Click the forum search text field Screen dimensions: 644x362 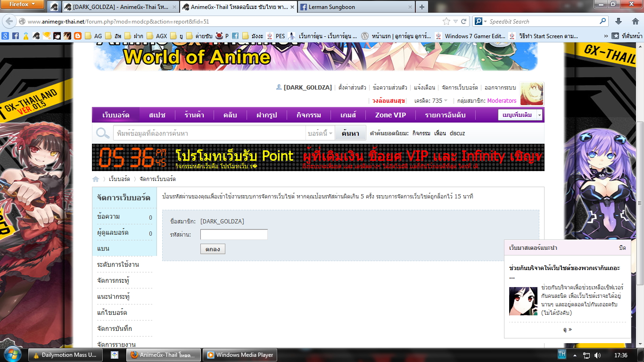pos(209,133)
